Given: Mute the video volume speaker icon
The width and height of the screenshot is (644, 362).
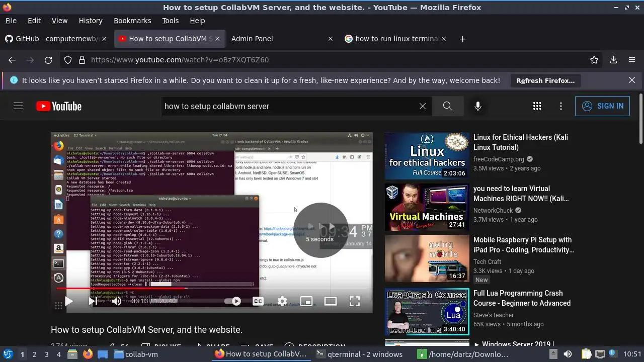Looking at the screenshot, I should coord(117,301).
